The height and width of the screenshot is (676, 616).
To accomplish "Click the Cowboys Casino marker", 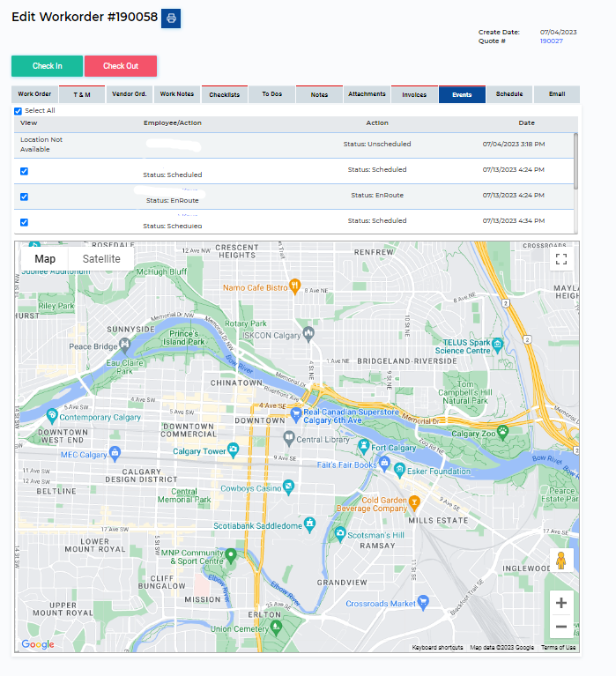I will [x=288, y=487].
